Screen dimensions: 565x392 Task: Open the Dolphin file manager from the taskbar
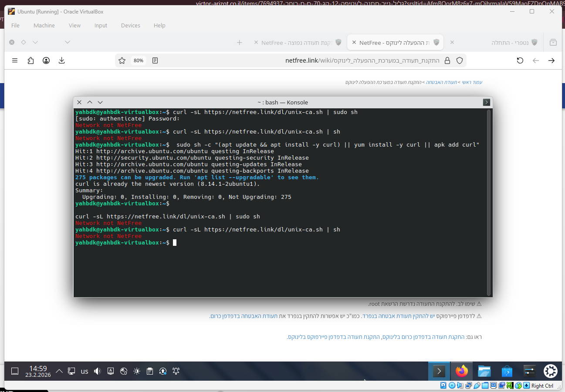click(x=484, y=371)
